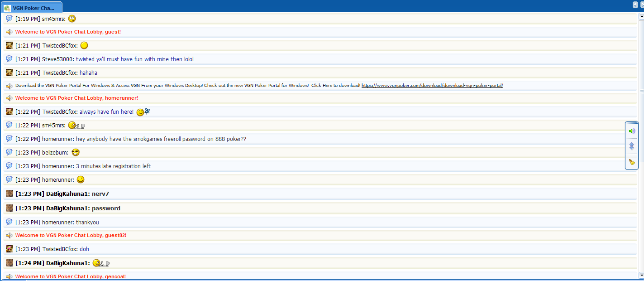
Task: Click the speech bubble icon beside Steve53000's message
Action: point(9,59)
